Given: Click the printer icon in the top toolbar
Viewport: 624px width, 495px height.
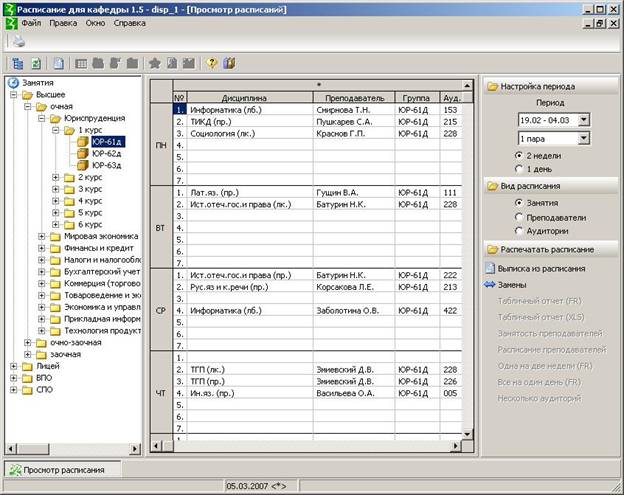Looking at the screenshot, I should pos(18,42).
